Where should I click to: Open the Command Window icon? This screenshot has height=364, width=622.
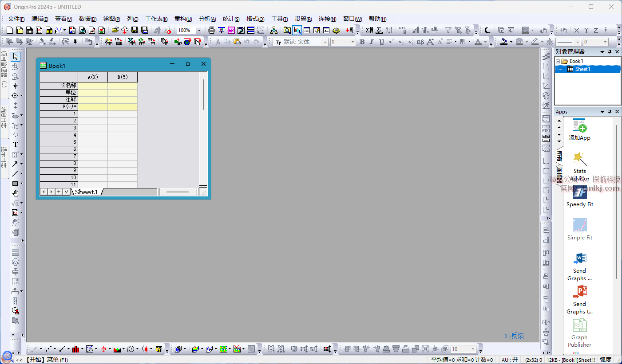(x=326, y=30)
